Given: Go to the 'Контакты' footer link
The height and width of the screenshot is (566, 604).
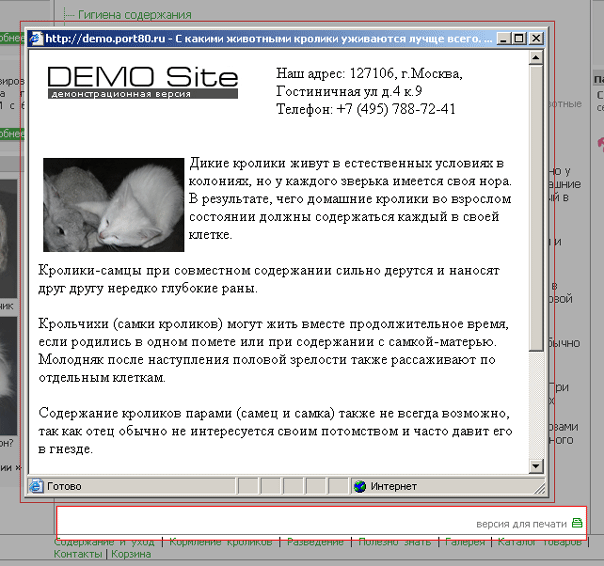Looking at the screenshot, I should (78, 554).
